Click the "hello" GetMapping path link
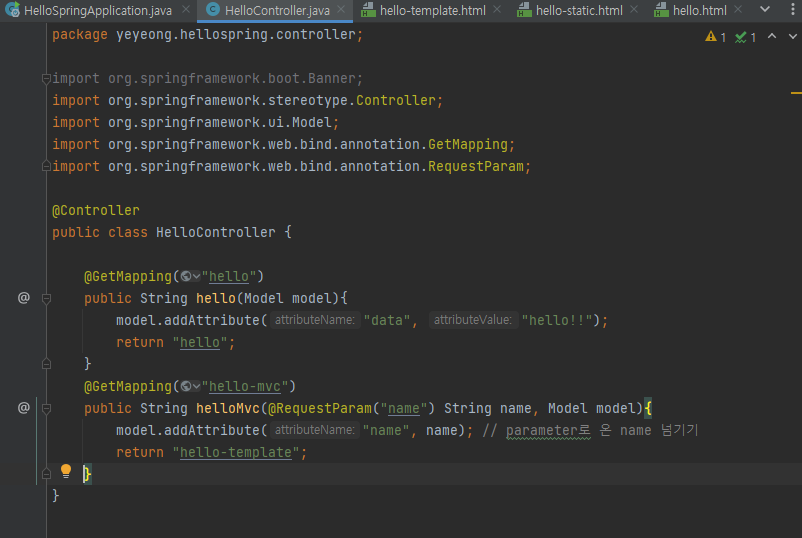 [x=229, y=276]
